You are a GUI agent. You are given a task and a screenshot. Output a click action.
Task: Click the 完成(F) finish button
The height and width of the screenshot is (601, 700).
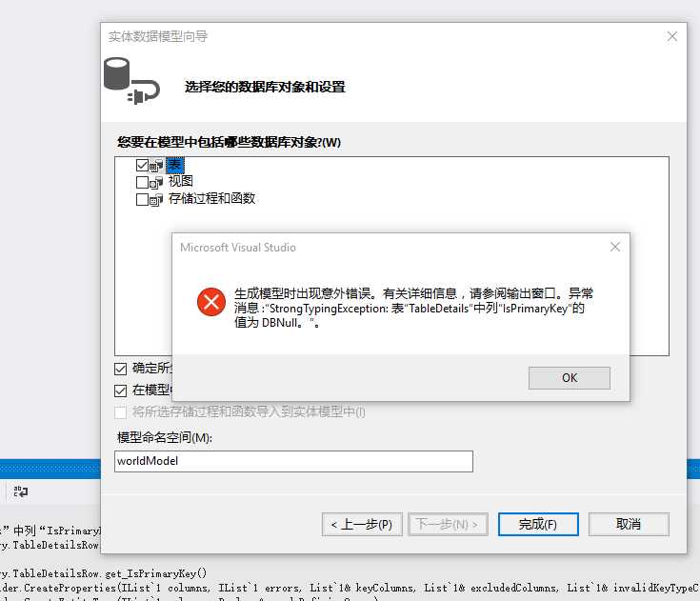(x=538, y=524)
